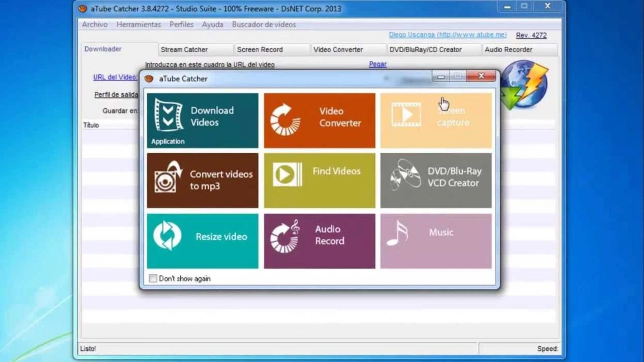Click the URL del Video link

(115, 77)
